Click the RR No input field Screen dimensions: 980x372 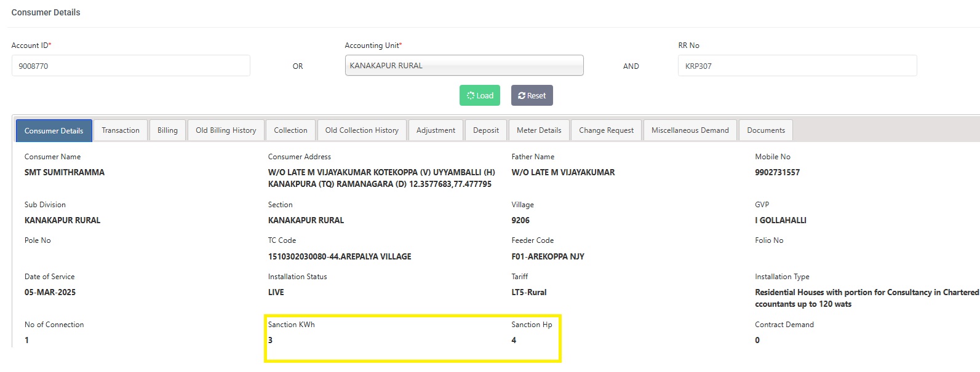click(797, 66)
